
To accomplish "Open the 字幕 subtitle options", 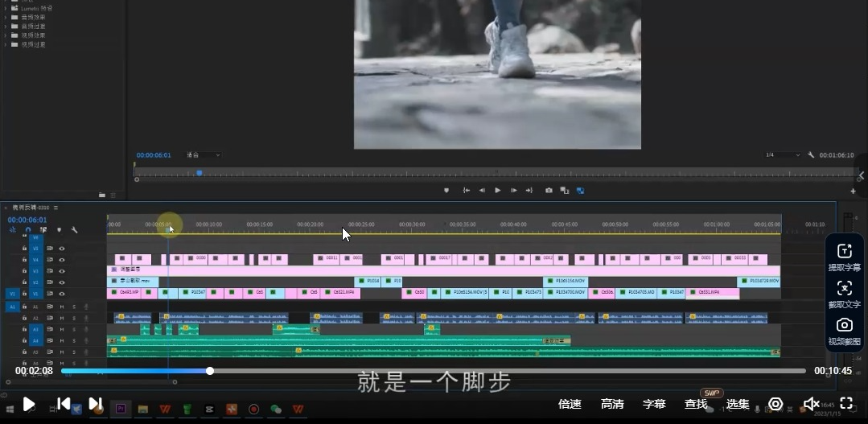I will [654, 404].
